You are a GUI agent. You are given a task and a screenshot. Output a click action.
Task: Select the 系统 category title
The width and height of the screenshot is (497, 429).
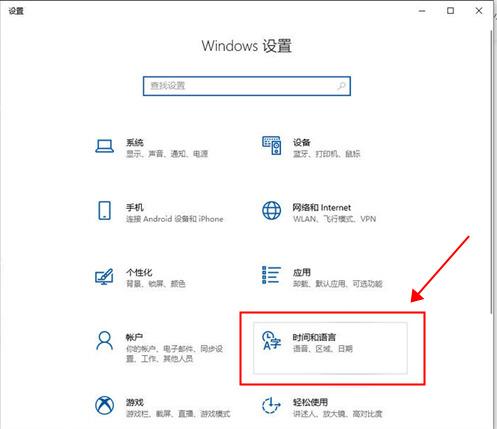(x=135, y=143)
